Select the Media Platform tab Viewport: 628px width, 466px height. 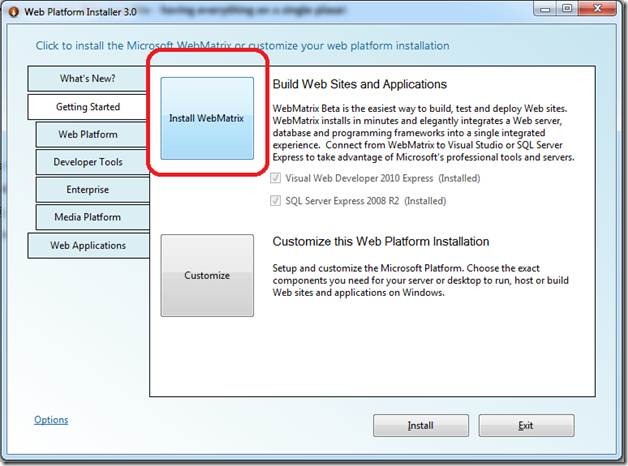point(92,217)
